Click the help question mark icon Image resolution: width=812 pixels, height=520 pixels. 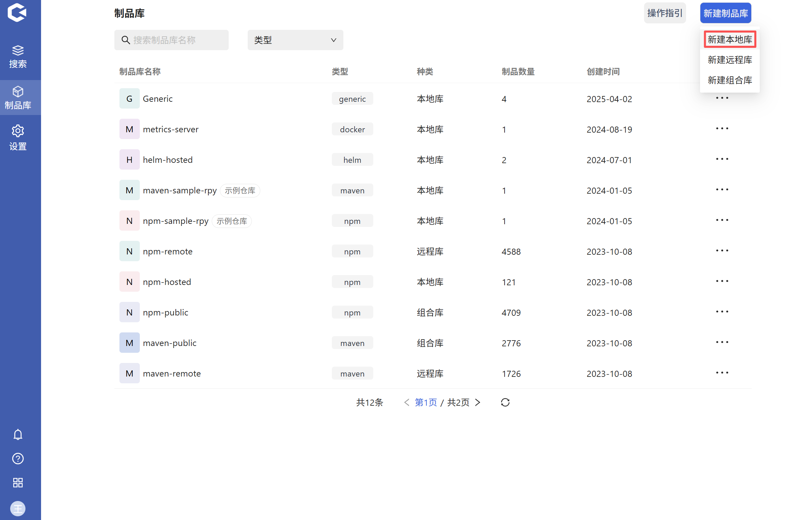click(18, 459)
